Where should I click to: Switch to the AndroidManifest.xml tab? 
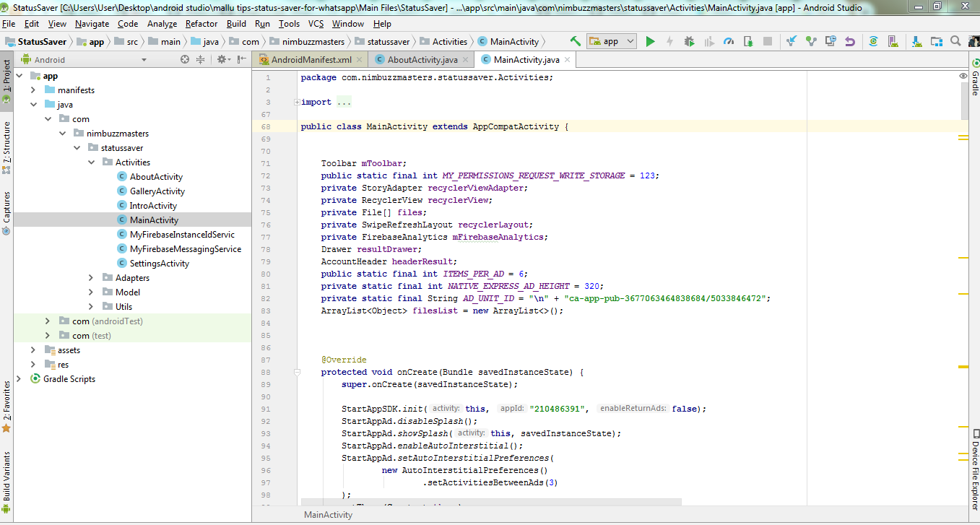tap(311, 59)
